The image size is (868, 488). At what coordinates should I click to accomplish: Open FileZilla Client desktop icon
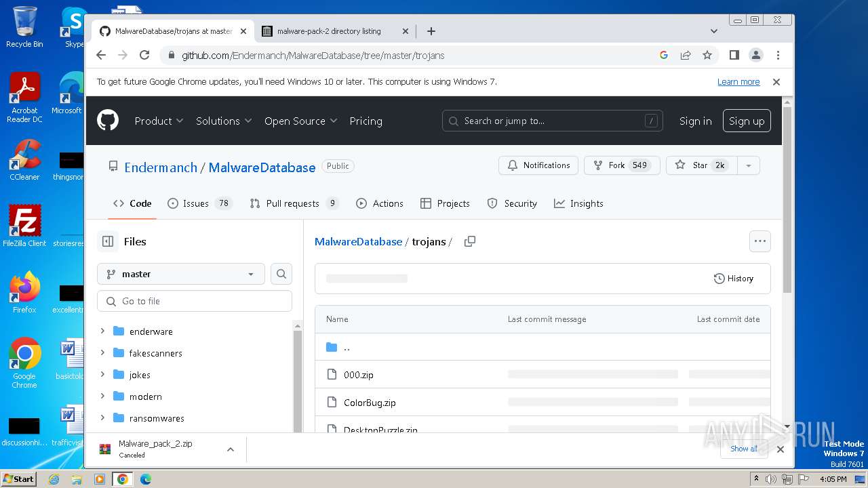[24, 226]
